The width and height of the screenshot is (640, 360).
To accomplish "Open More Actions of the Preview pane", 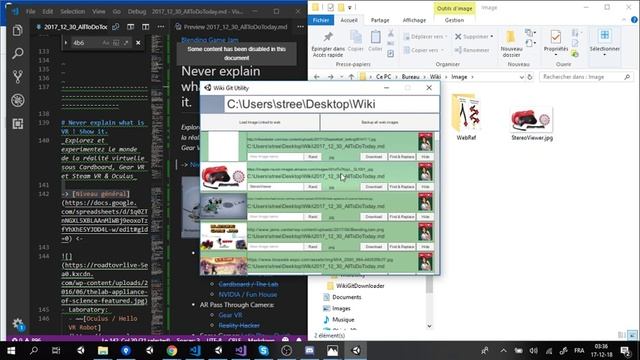I will (x=300, y=27).
